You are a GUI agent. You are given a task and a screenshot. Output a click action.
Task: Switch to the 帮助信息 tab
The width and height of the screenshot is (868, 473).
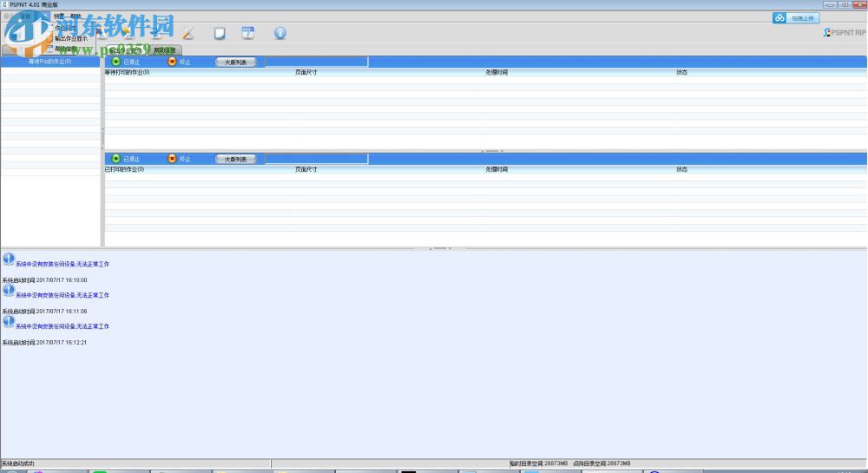164,50
